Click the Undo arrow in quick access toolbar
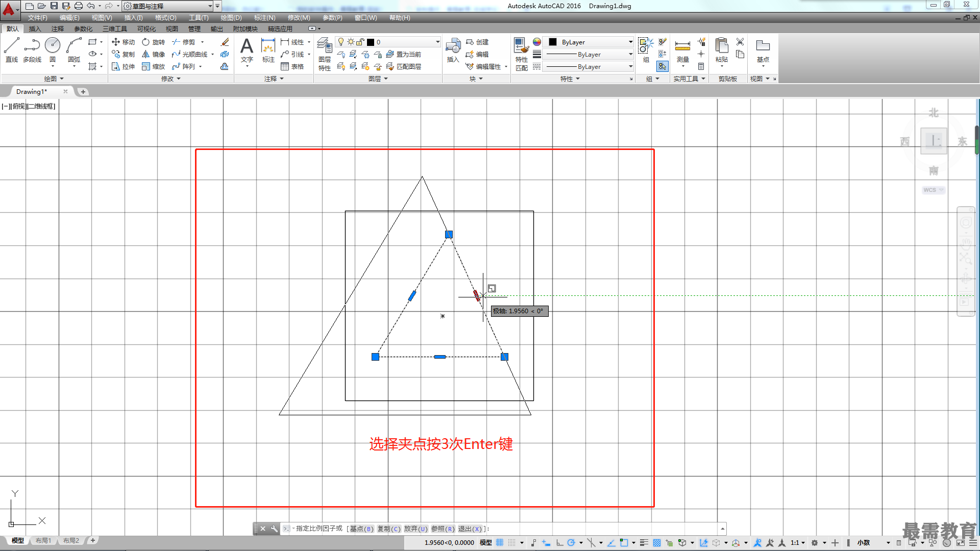The width and height of the screenshot is (980, 551). (x=90, y=6)
